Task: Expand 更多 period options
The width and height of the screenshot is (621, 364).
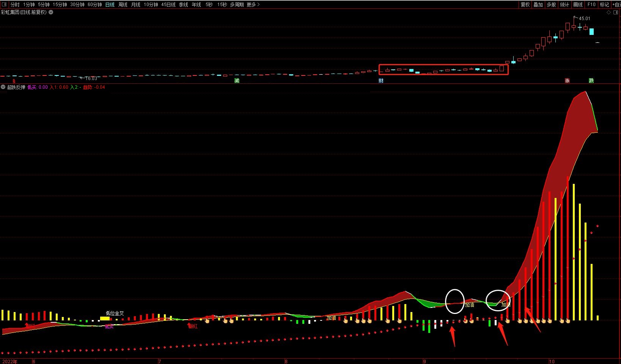Action: point(253,5)
